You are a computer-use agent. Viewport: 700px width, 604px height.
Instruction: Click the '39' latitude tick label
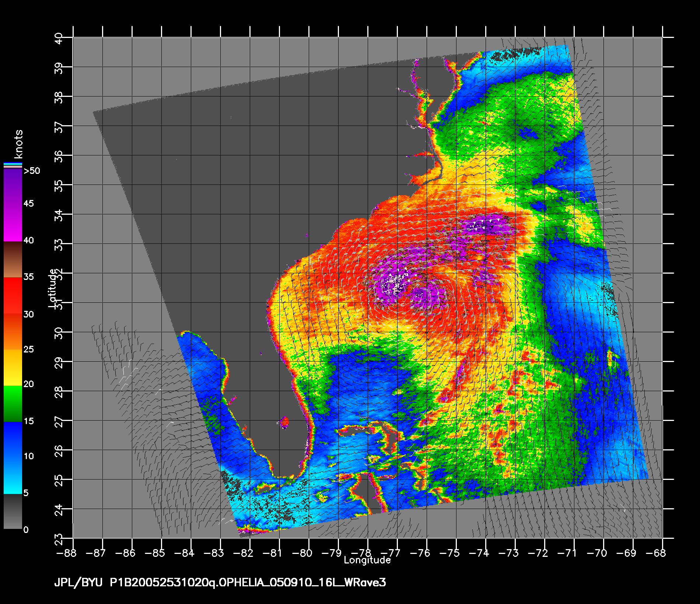coord(59,68)
